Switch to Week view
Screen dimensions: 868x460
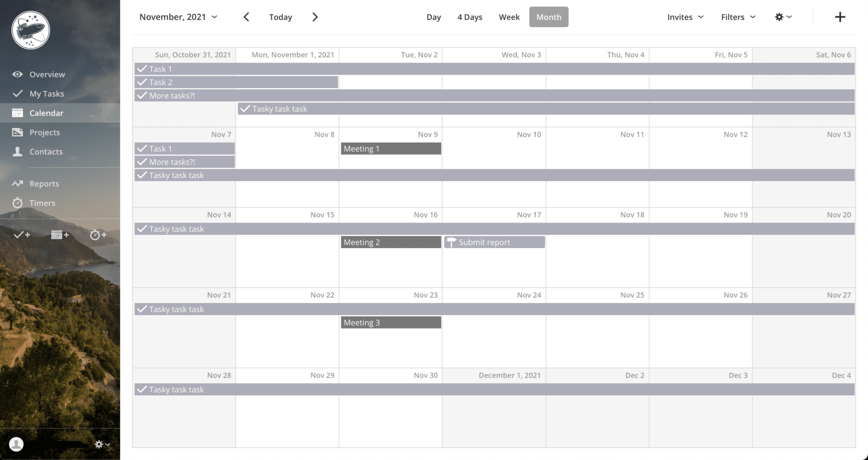pos(509,17)
